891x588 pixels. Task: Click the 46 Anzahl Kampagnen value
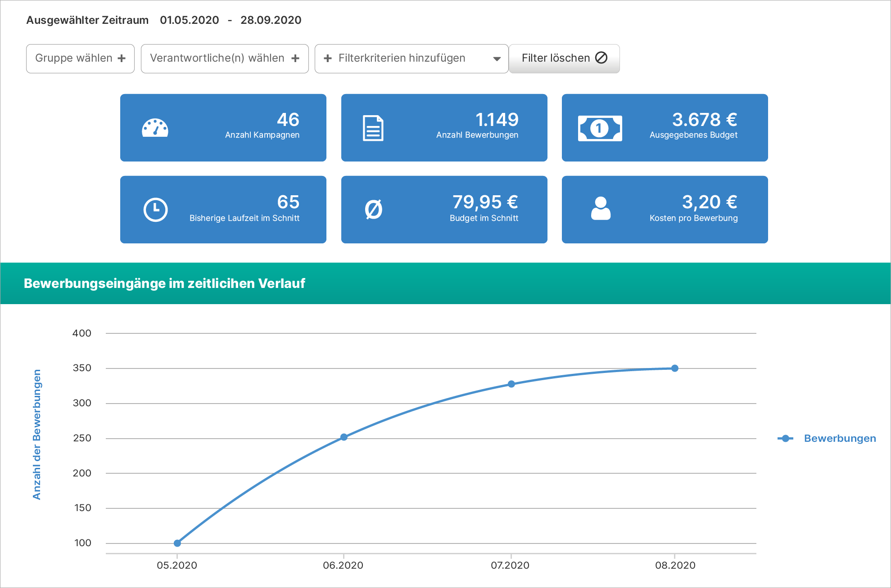pyautogui.click(x=288, y=120)
